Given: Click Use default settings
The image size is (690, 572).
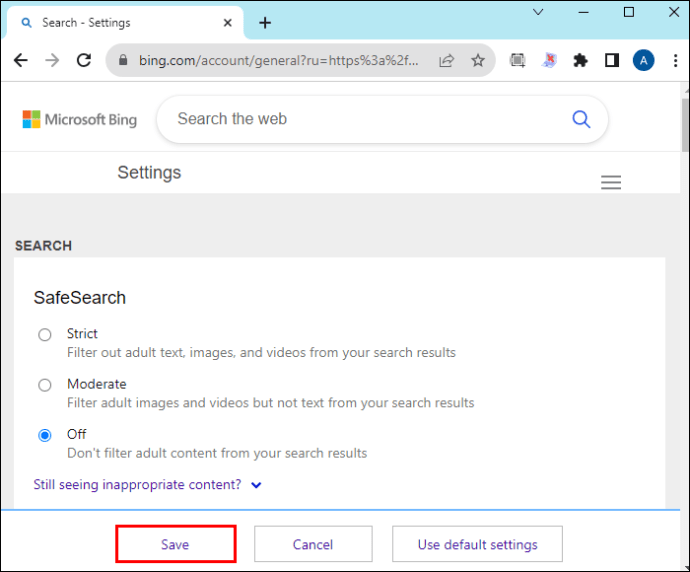Looking at the screenshot, I should (x=477, y=544).
